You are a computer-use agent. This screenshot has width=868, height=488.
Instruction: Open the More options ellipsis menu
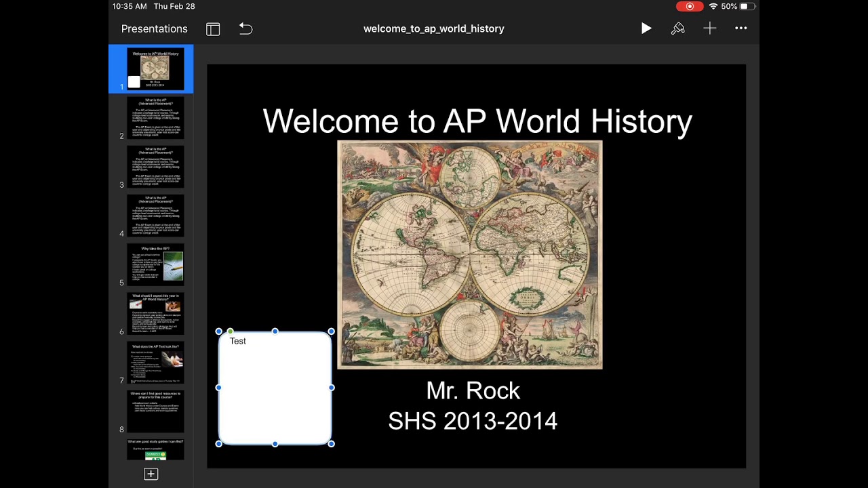tap(741, 28)
